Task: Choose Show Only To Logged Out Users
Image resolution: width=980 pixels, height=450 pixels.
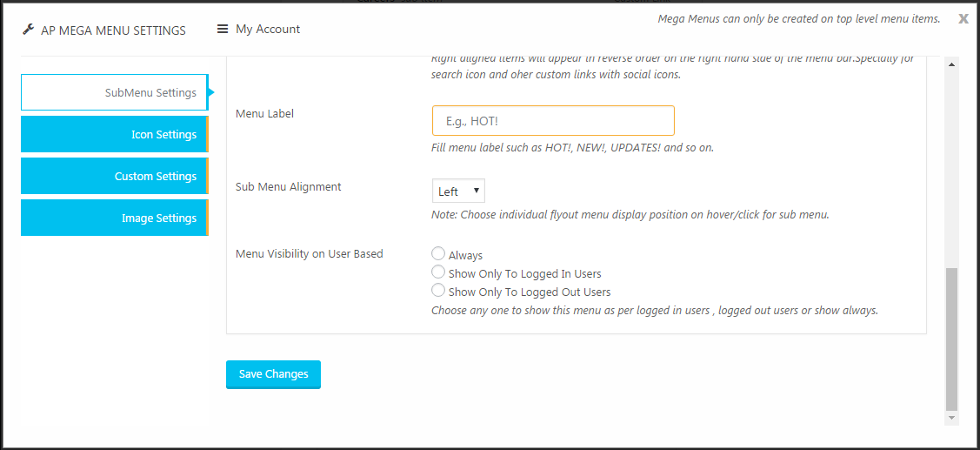Action: [x=438, y=290]
